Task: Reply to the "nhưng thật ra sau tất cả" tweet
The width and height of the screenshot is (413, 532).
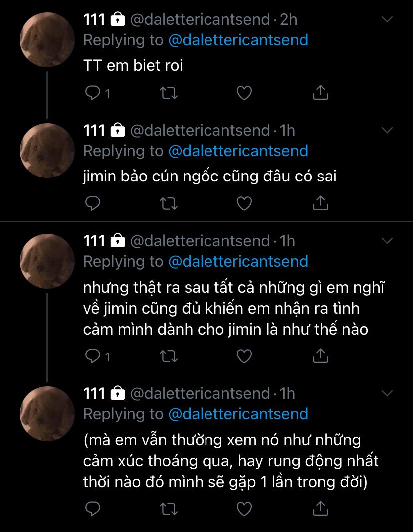Action: (x=93, y=355)
